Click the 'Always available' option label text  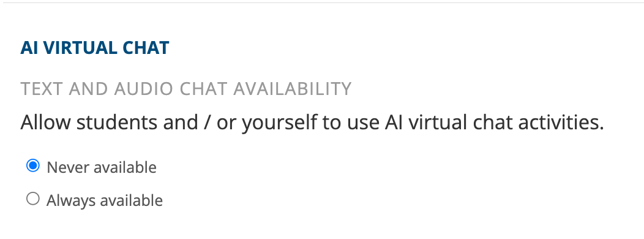(x=105, y=201)
